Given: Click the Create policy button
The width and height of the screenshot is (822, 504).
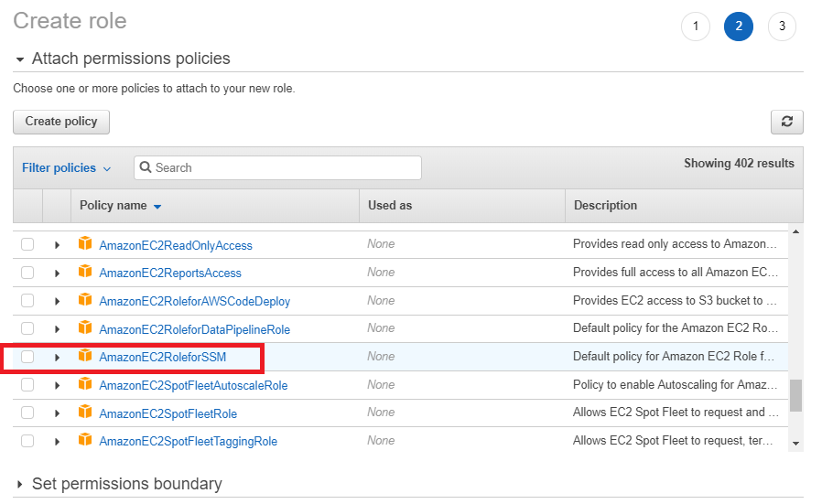Looking at the screenshot, I should coord(61,122).
